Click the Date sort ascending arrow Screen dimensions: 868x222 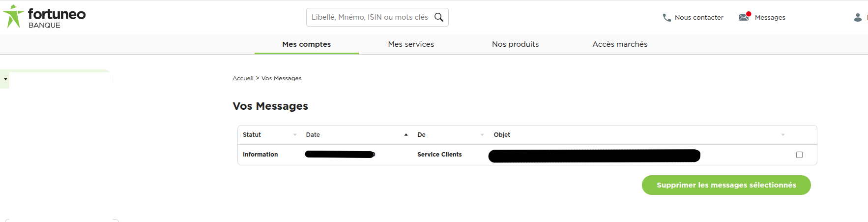[x=406, y=135]
